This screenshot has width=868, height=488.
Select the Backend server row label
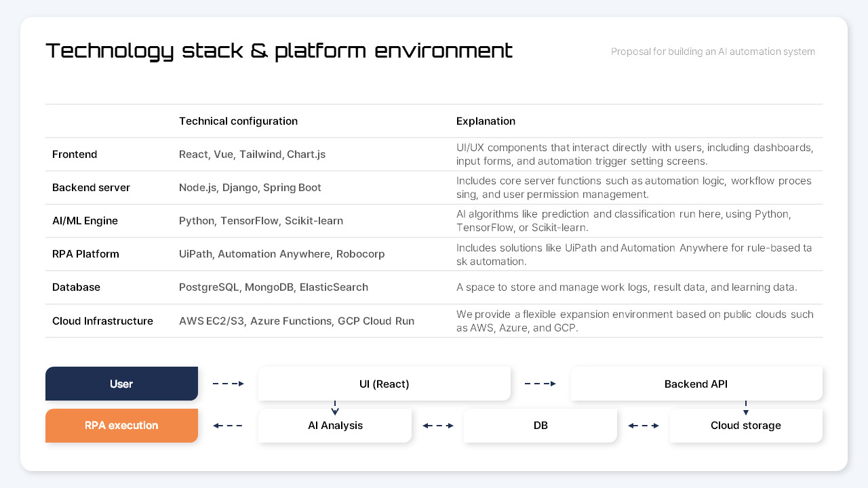(x=91, y=188)
